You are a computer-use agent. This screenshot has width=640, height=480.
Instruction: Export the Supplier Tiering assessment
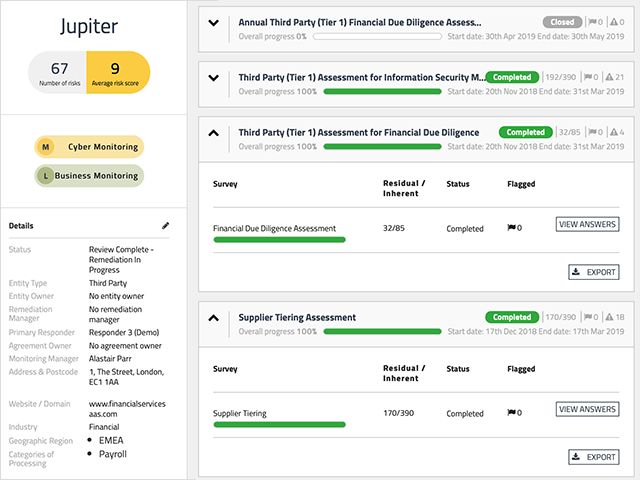[x=593, y=457]
